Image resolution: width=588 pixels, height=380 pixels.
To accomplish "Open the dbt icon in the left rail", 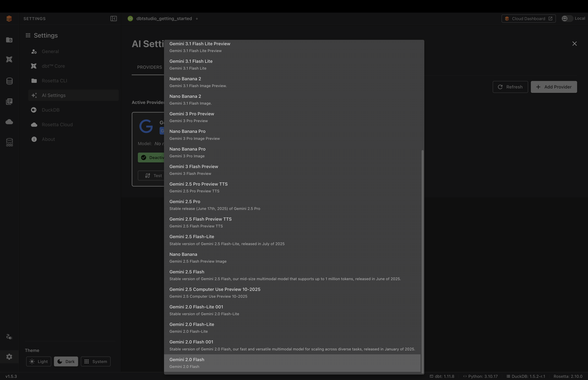I will [9, 59].
